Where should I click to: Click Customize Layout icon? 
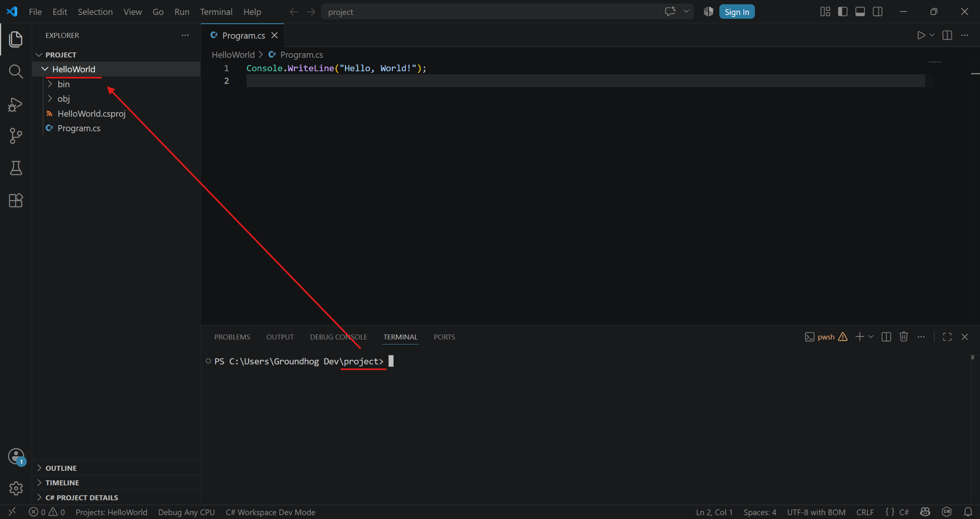825,12
